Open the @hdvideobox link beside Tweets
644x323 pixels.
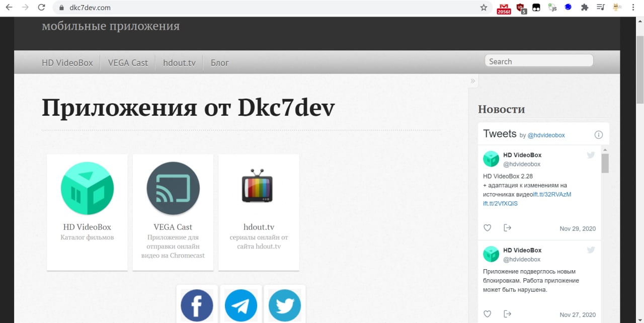546,135
